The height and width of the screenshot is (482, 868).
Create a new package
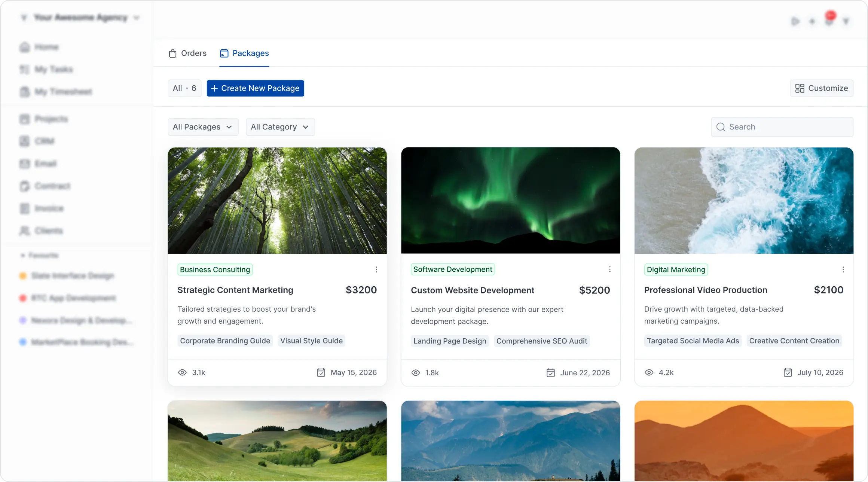[x=255, y=88]
